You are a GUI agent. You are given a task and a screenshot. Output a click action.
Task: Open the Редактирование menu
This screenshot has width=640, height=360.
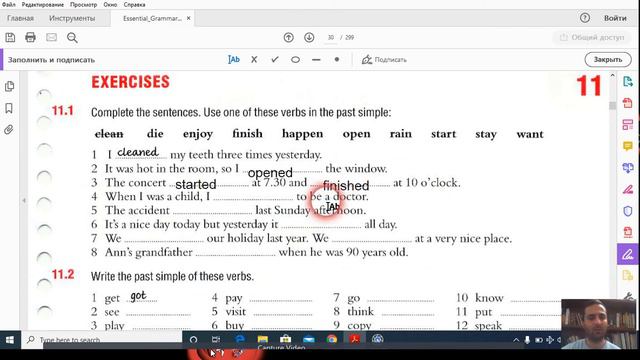click(x=43, y=5)
